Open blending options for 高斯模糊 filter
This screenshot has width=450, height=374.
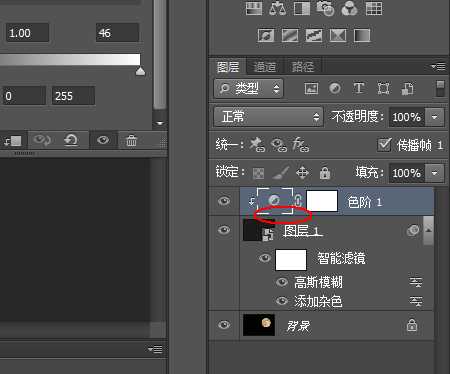click(x=416, y=282)
